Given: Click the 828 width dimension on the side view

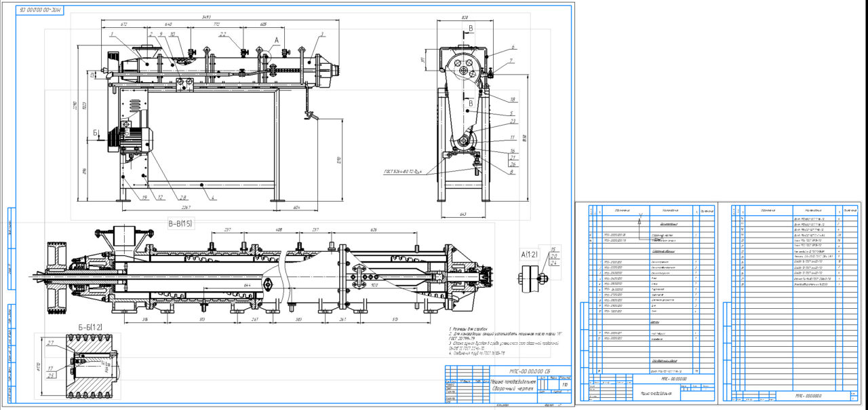Looking at the screenshot, I should point(465,16).
